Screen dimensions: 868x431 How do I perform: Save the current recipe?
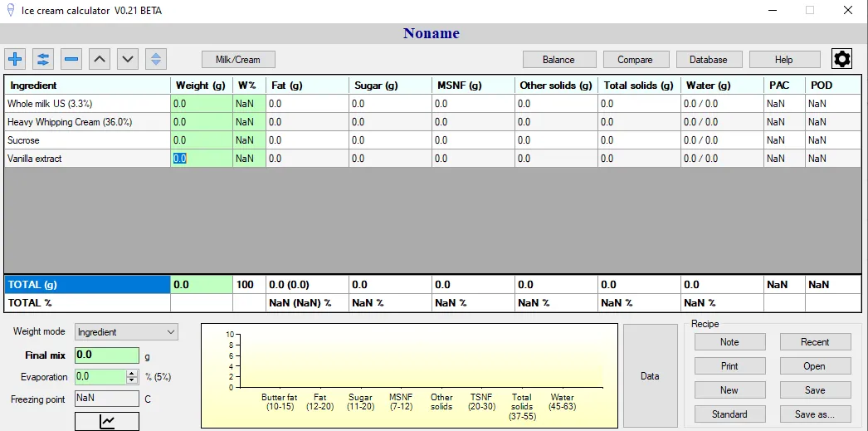(815, 390)
